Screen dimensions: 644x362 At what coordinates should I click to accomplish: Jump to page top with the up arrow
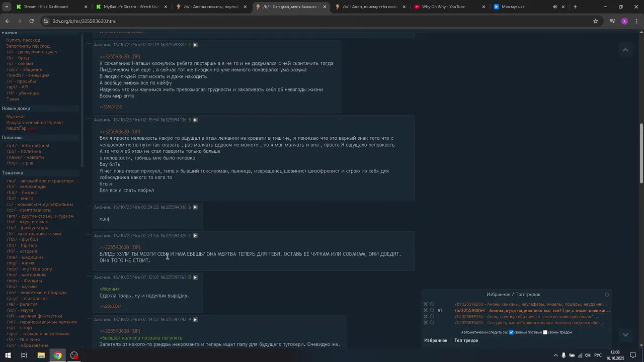[625, 50]
